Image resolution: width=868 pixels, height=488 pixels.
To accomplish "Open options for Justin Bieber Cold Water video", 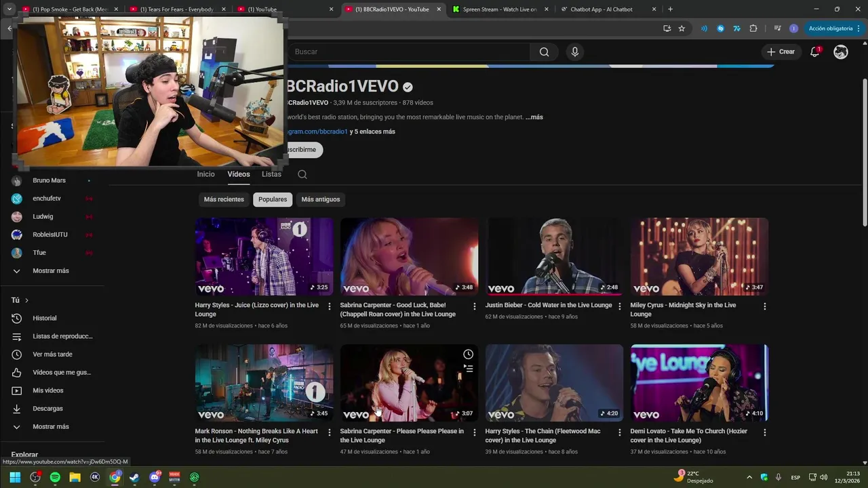I will (x=620, y=306).
